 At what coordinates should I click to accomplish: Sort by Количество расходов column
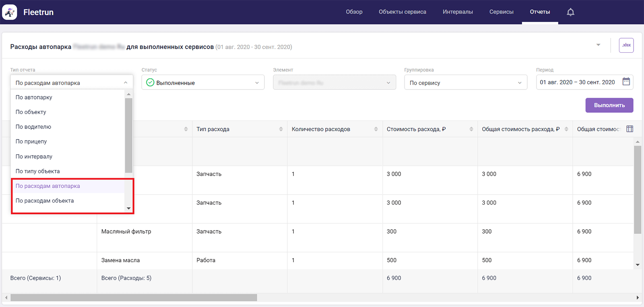pyautogui.click(x=376, y=129)
